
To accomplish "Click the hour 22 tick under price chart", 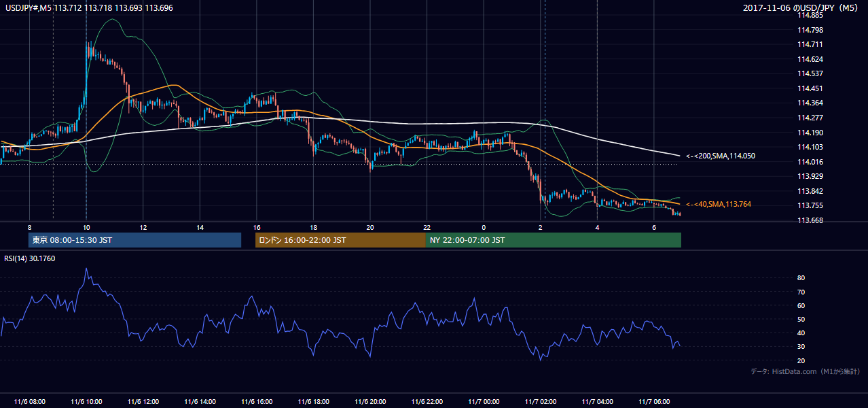I will (x=427, y=227).
